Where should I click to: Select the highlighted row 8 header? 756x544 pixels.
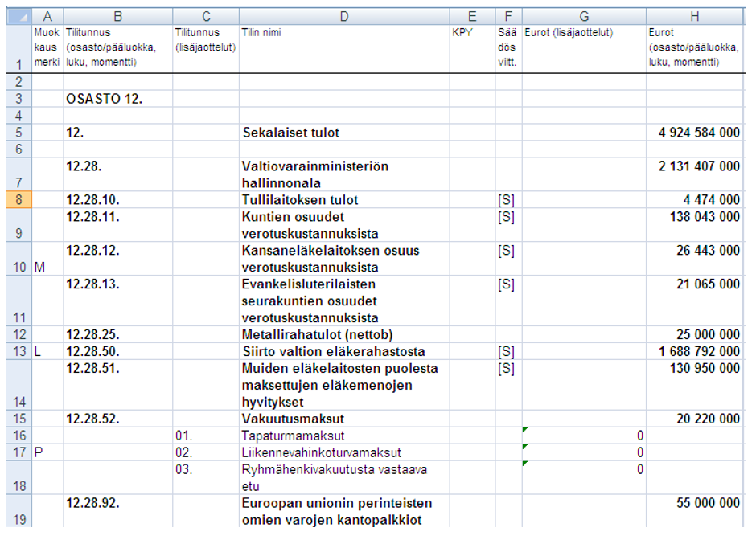coord(16,200)
